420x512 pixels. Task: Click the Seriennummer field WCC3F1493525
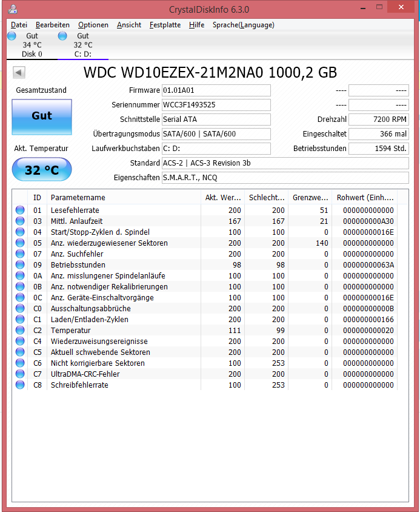tap(216, 105)
